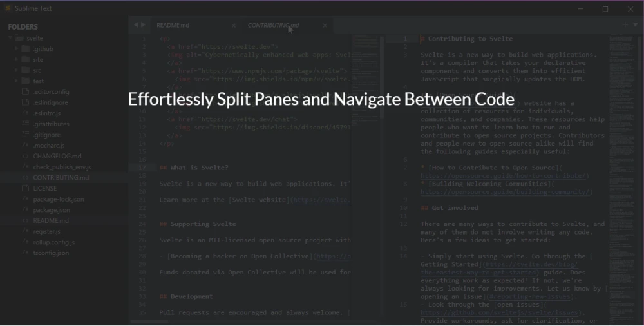Click the how-to-contribute URL in the right pane

click(503, 175)
